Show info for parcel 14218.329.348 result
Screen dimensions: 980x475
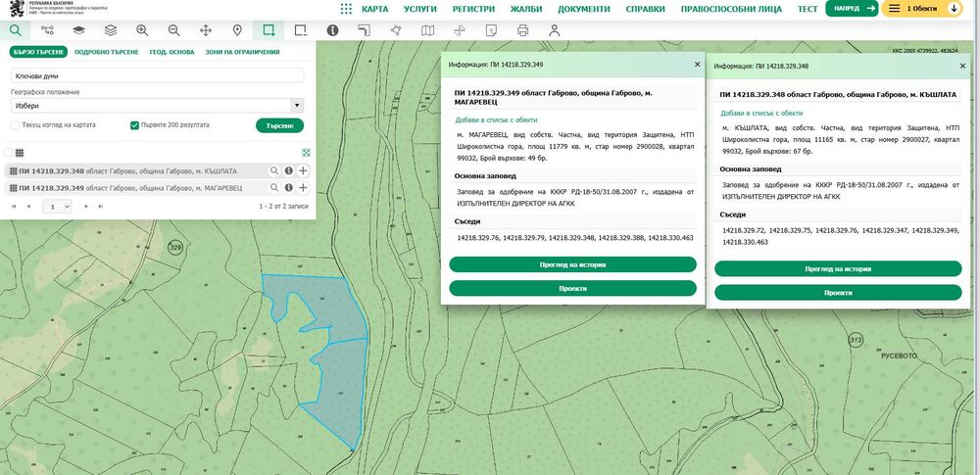[289, 170]
